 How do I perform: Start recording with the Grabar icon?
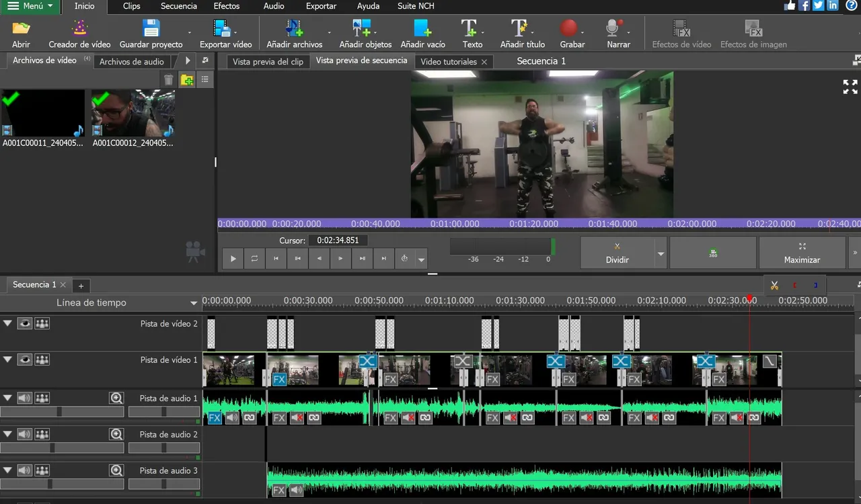pos(569,28)
